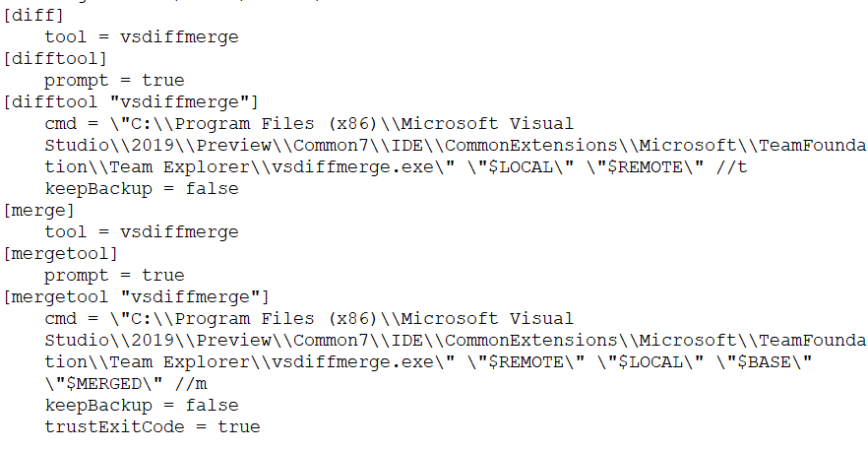Click "prompt = true" under [mergetool]
This screenshot has width=868, height=450.
(x=114, y=276)
